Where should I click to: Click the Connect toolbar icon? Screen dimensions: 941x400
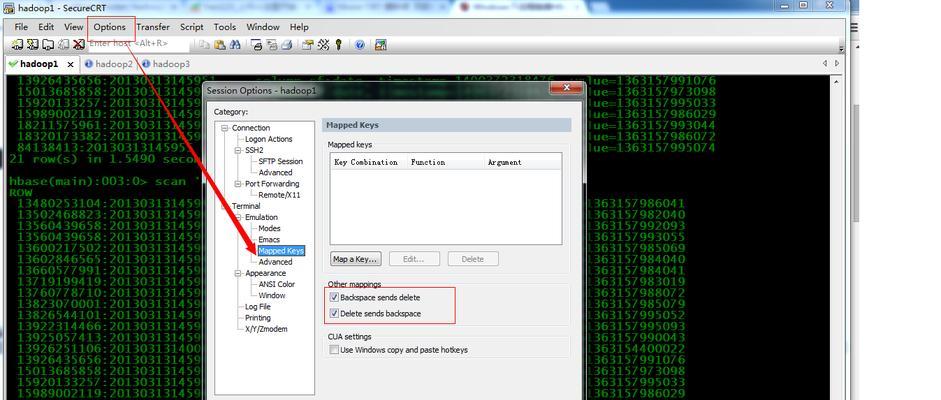pyautogui.click(x=17, y=44)
